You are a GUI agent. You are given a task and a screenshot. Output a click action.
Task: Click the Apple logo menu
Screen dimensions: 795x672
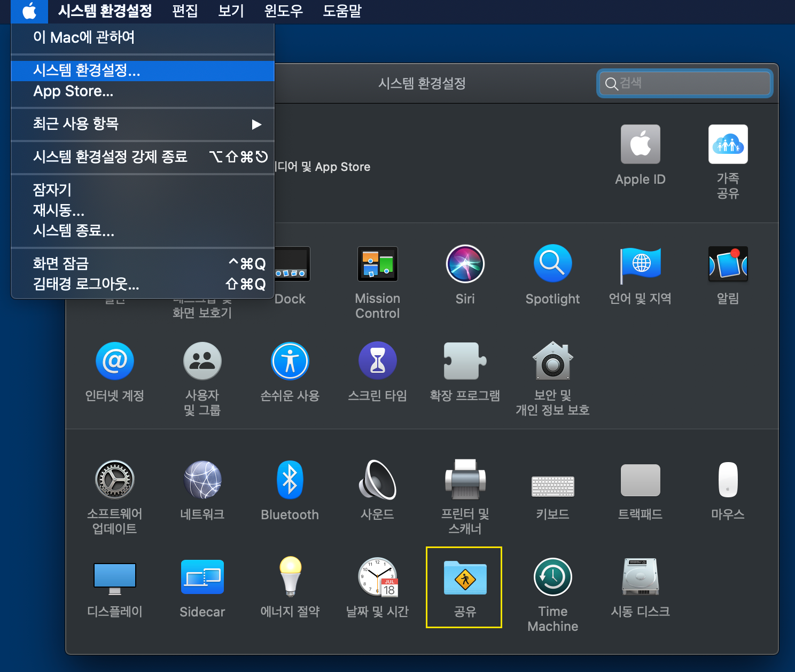[x=29, y=11]
